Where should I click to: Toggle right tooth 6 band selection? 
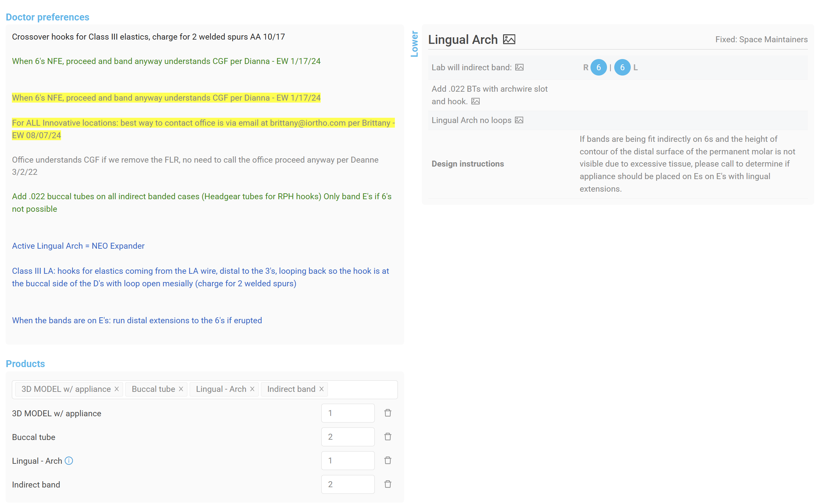pyautogui.click(x=598, y=68)
